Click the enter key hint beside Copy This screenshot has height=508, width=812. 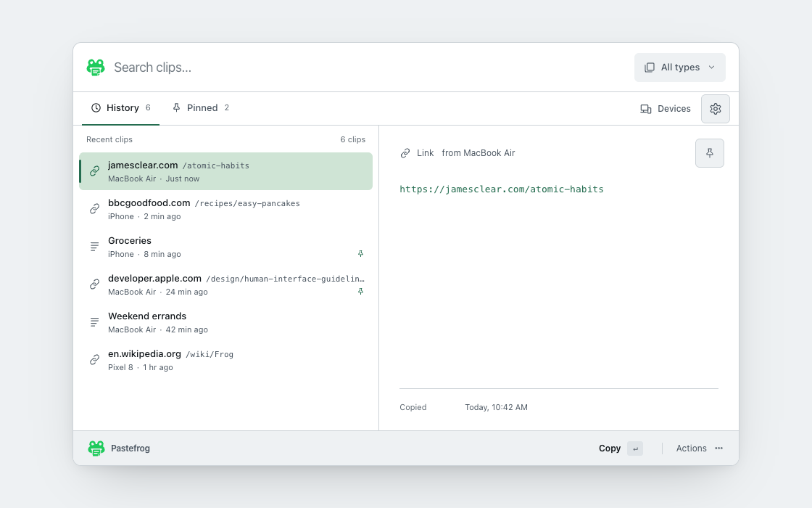635,448
